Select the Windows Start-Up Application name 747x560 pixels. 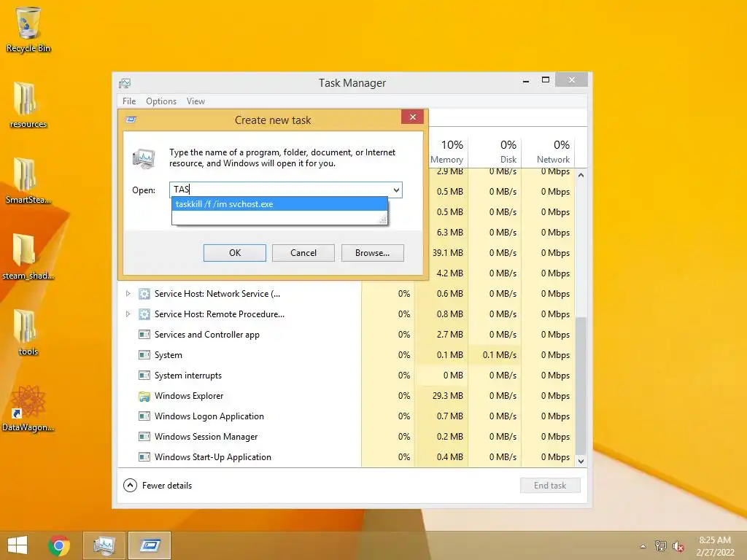click(212, 457)
